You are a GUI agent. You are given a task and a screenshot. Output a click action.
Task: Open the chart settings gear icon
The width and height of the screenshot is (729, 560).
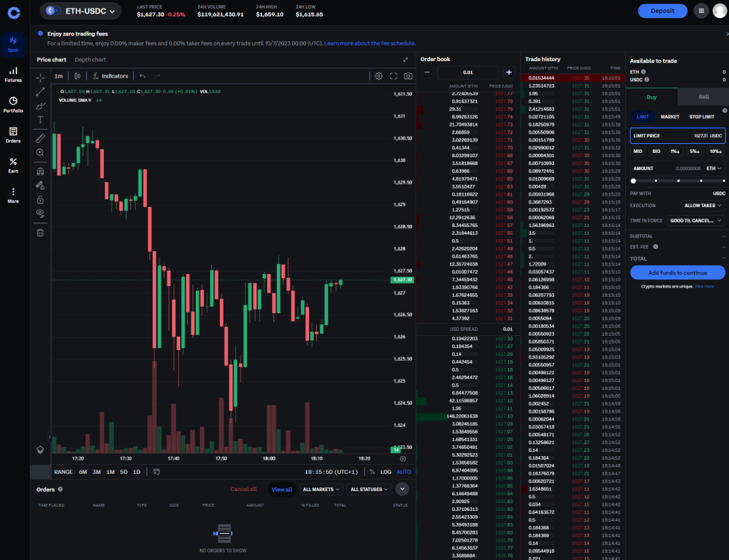tap(379, 76)
